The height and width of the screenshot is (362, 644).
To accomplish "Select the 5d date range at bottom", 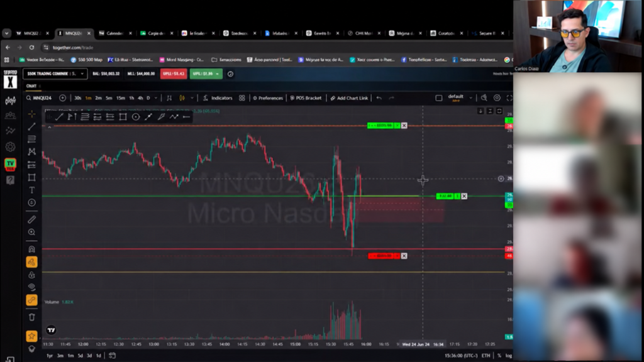I will [x=80, y=356].
